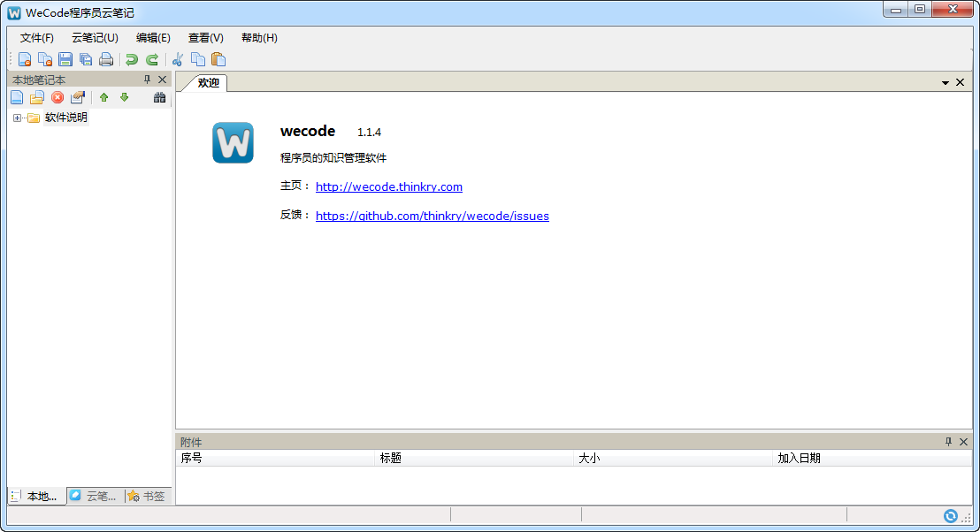Save the note with the floppy disk icon

click(x=65, y=59)
